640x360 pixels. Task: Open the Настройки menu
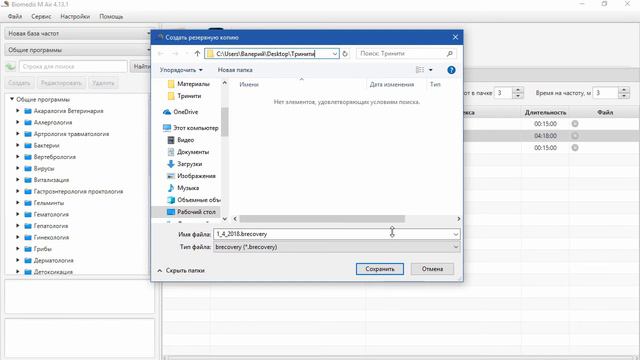click(x=75, y=16)
